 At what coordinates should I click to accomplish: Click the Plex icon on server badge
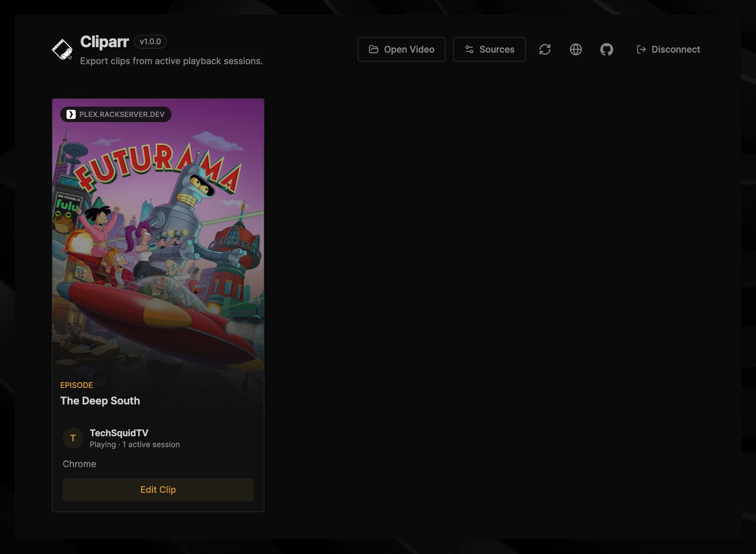tap(71, 114)
